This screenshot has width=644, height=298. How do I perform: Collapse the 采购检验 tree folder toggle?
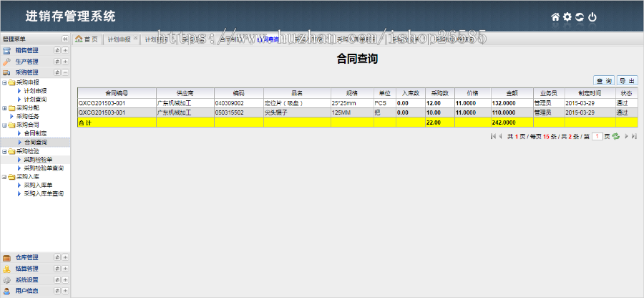tap(4, 151)
